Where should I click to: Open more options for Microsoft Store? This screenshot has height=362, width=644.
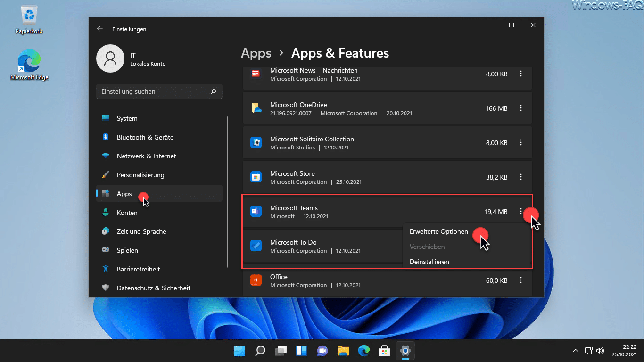coord(521,177)
